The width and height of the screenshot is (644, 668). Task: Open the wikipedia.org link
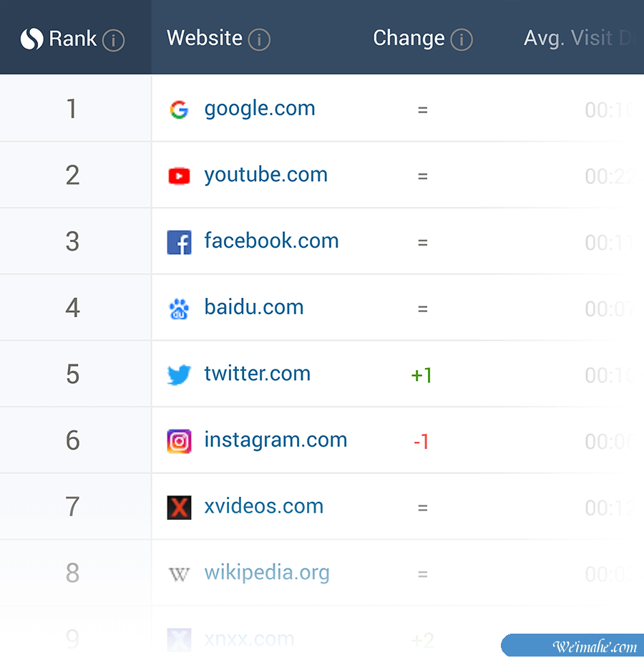pos(267,573)
